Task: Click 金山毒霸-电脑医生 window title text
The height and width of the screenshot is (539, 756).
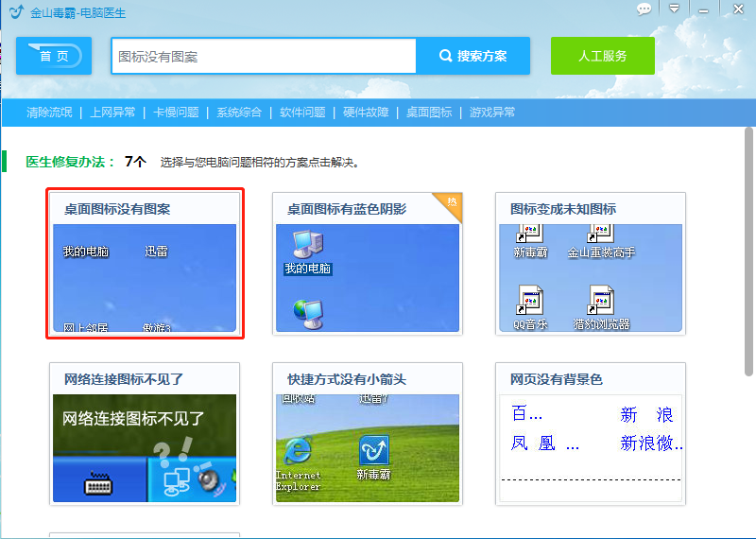Action: point(77,12)
